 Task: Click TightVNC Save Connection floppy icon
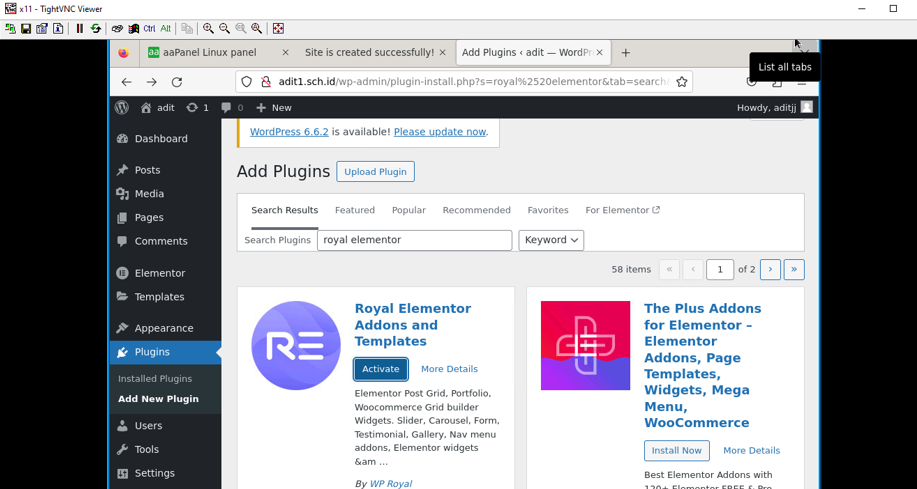point(26,28)
